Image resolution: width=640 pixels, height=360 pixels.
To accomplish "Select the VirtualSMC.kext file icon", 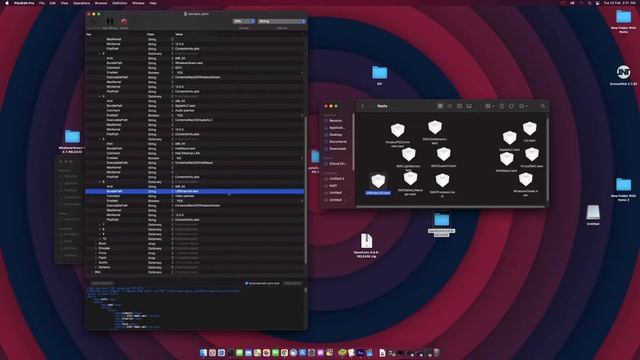I will [x=532, y=155].
